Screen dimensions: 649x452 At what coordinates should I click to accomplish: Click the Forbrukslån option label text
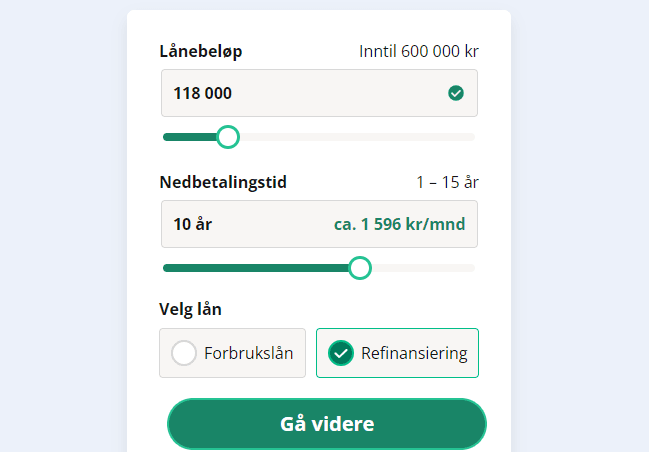[248, 353]
